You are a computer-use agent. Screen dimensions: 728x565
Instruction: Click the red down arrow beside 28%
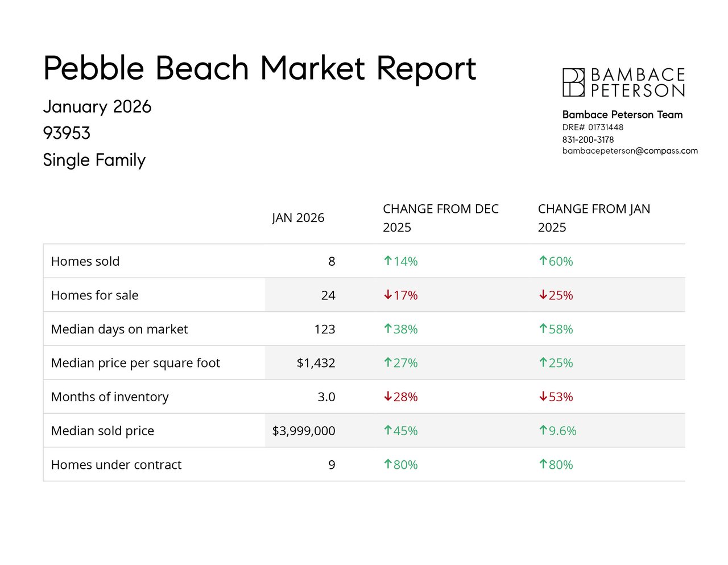(388, 397)
